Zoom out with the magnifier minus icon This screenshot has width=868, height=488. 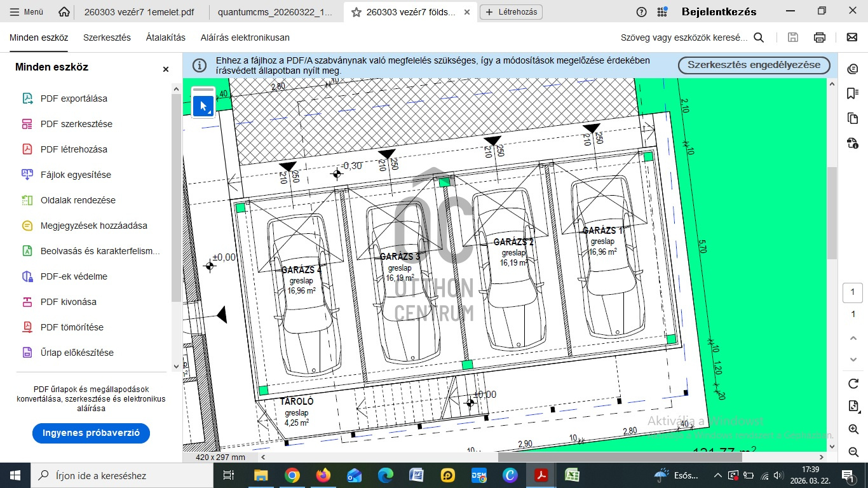[853, 452]
